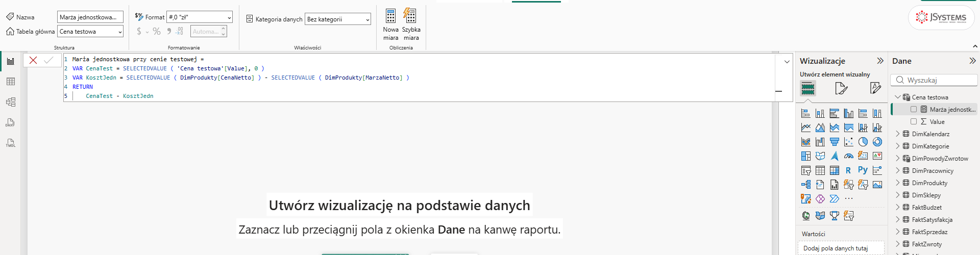Click the Automa... decimal places stepper

tap(209, 32)
